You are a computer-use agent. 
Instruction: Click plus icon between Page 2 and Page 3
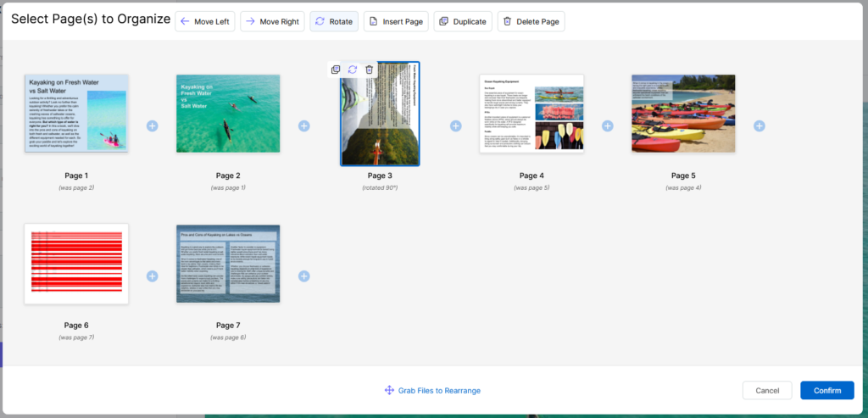(x=304, y=126)
